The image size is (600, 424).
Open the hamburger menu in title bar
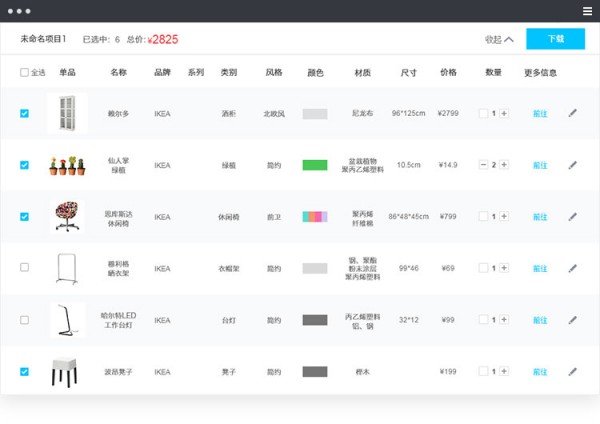[587, 11]
